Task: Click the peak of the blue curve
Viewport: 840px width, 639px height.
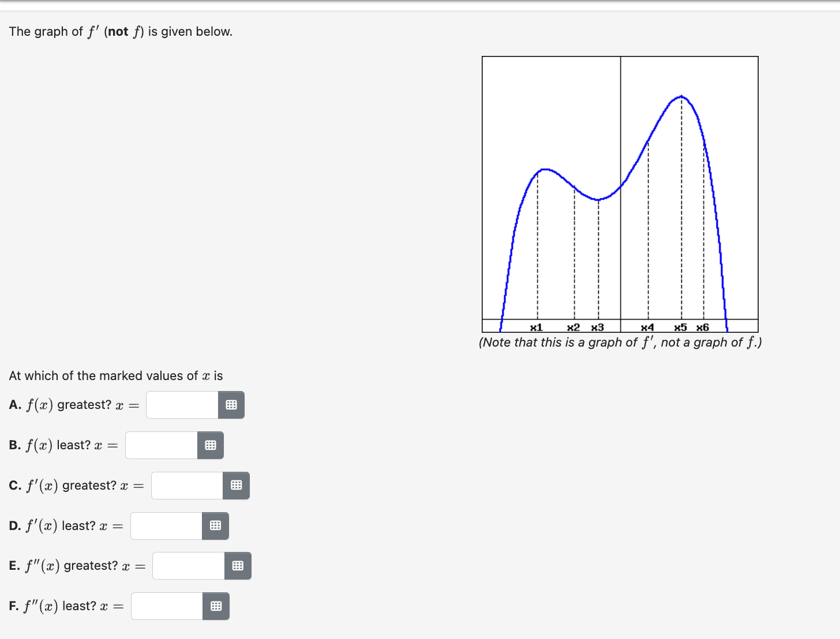Action: (x=681, y=97)
